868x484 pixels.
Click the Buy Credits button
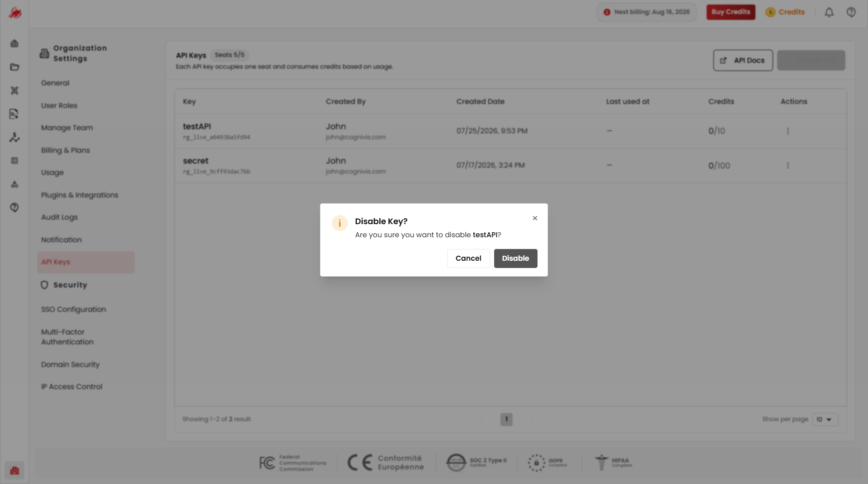pyautogui.click(x=731, y=12)
